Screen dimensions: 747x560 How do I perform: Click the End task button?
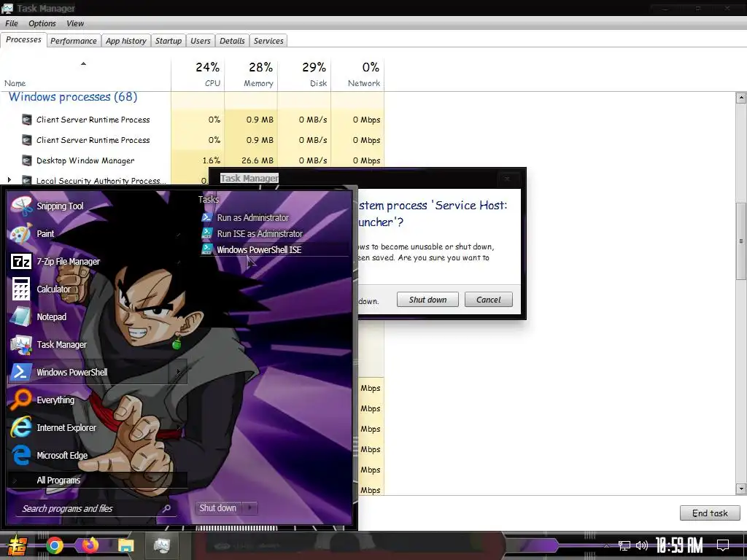[709, 513]
